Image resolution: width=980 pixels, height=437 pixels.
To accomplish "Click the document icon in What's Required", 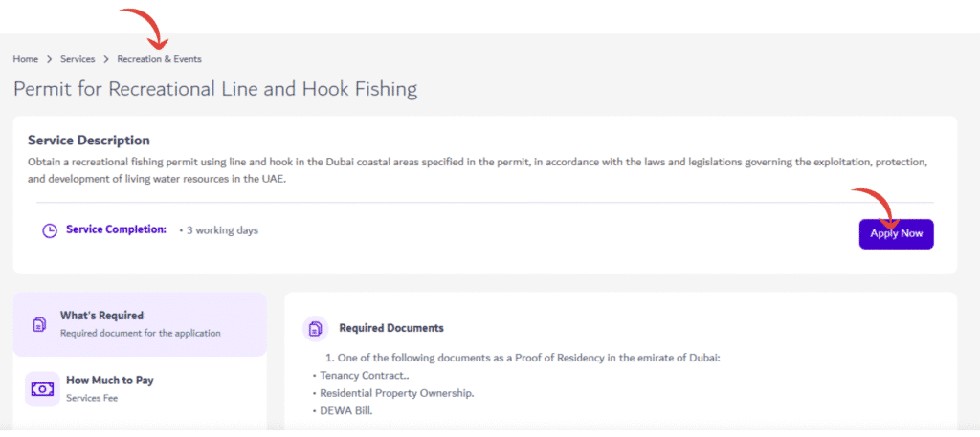I will (40, 324).
